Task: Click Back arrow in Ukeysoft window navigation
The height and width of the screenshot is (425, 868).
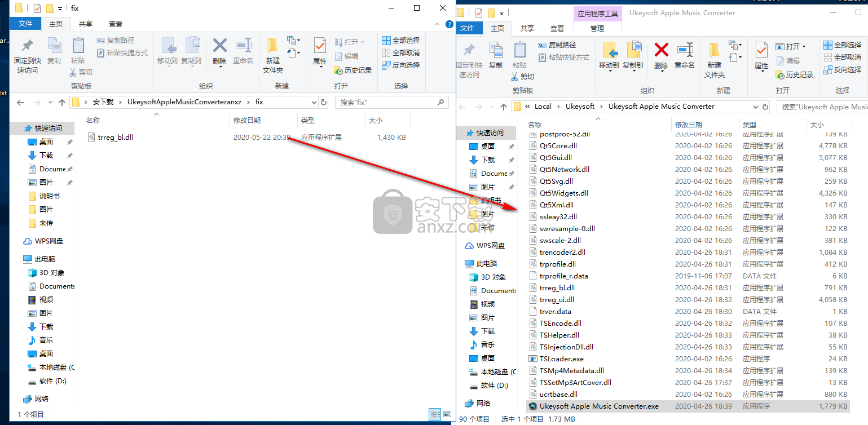Action: point(462,107)
